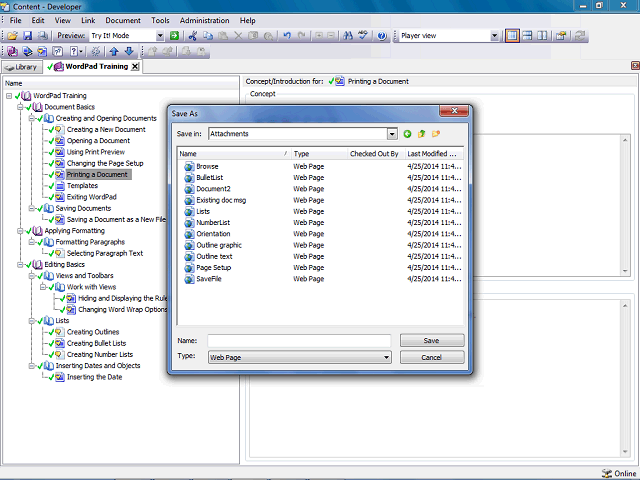Image resolution: width=640 pixels, height=480 pixels.
Task: Select Templates in the outline tree
Action: click(82, 186)
